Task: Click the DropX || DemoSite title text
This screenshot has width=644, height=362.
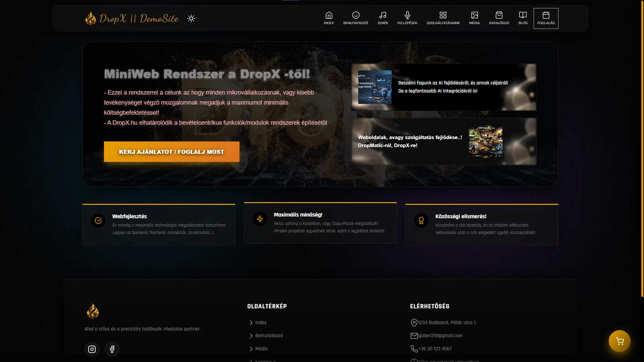Action: coord(139,18)
